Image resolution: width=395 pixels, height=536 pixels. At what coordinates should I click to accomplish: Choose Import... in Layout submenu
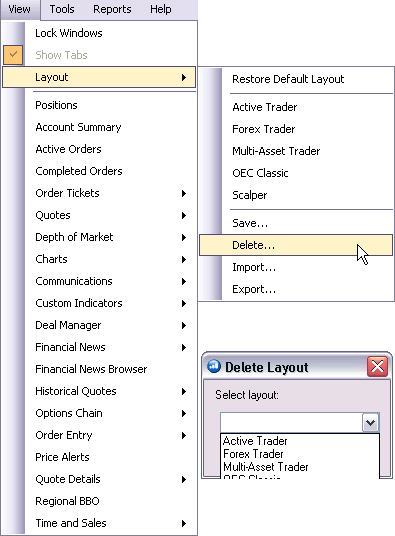tap(296, 267)
